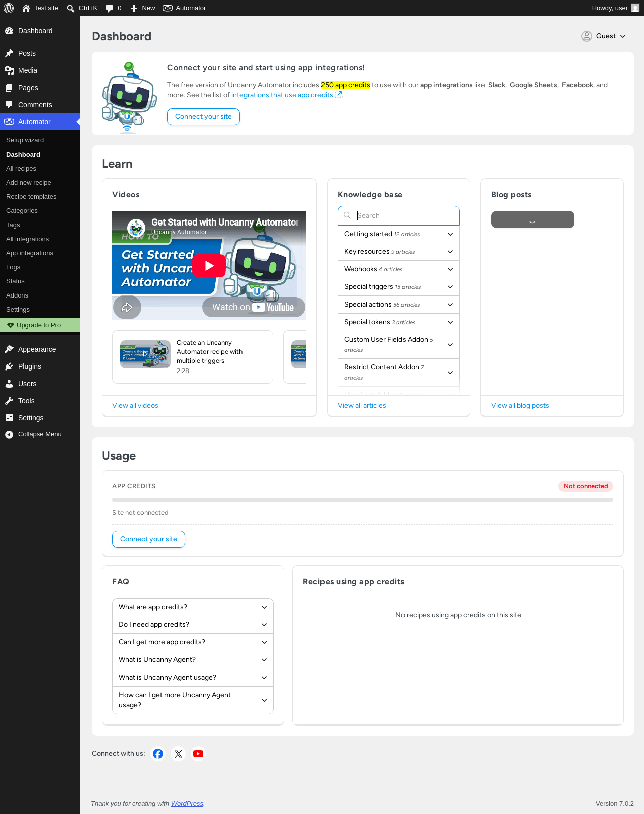
Task: Click View all blog posts link
Action: 520,406
